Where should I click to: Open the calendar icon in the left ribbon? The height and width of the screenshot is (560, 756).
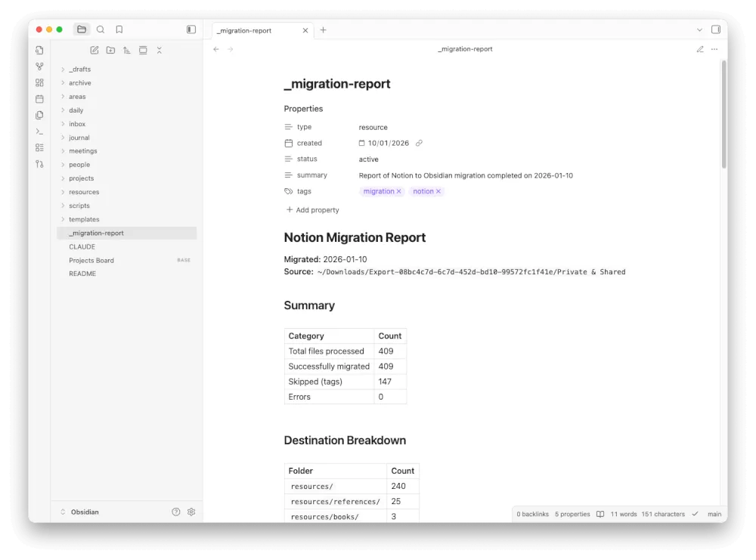click(39, 98)
